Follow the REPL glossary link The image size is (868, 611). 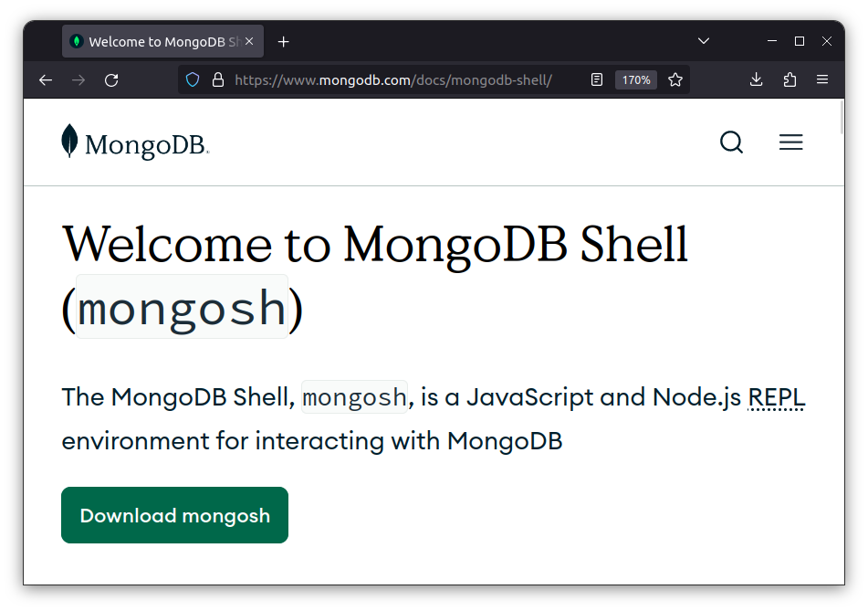(x=776, y=398)
